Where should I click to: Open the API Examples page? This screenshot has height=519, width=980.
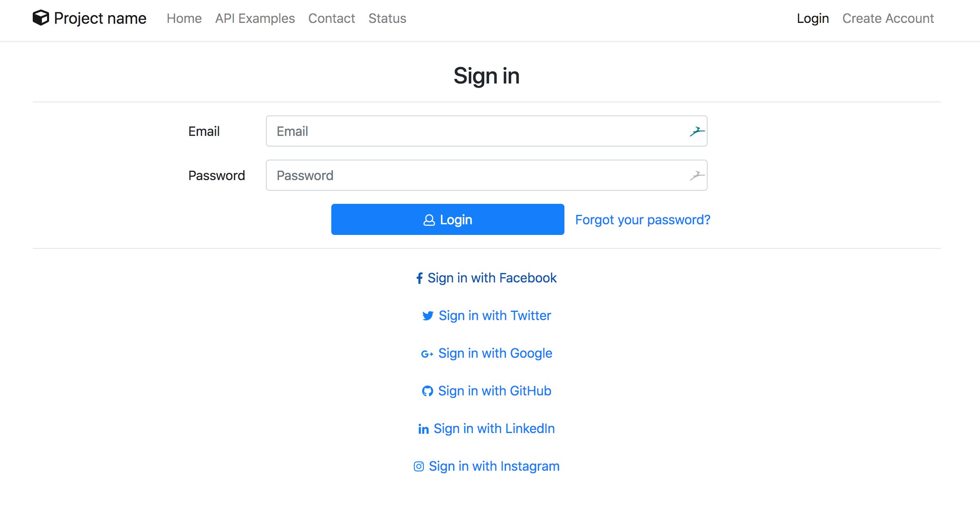pos(255,18)
